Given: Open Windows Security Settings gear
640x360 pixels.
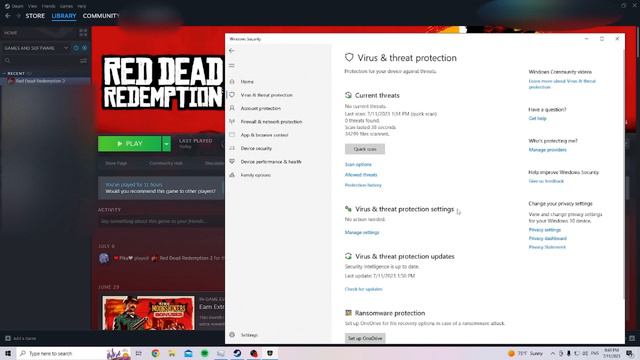Looking at the screenshot, I should point(232,335).
